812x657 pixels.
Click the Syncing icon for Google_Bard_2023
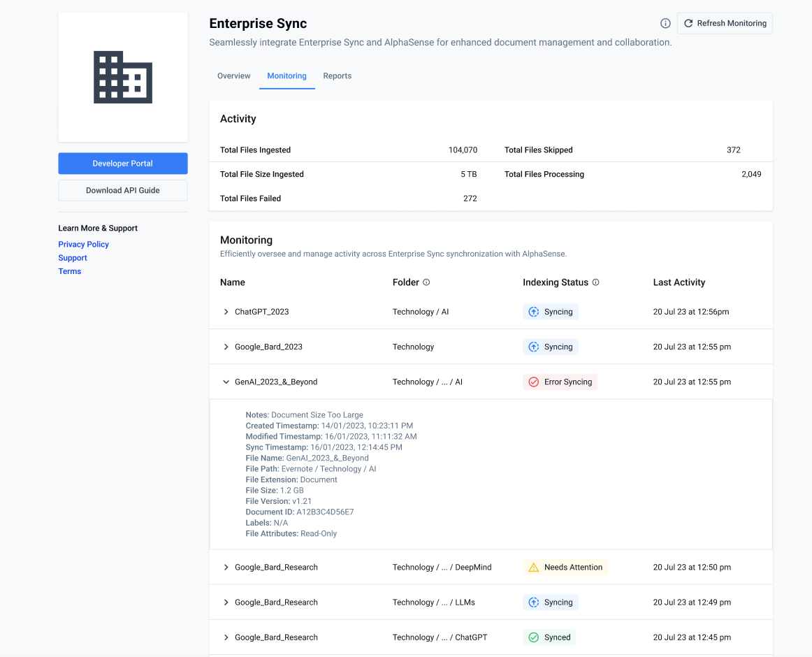tap(533, 347)
